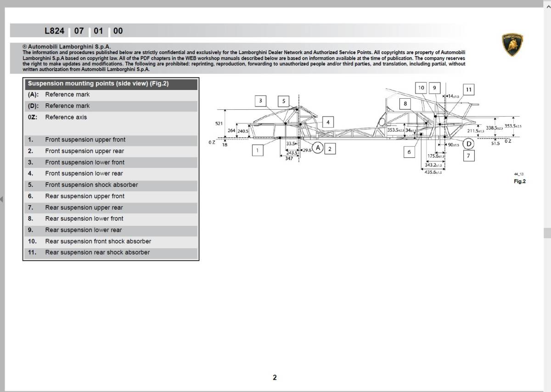
Task: Select row 'Rear suspension rear shock absorber'
Action: pos(111,252)
